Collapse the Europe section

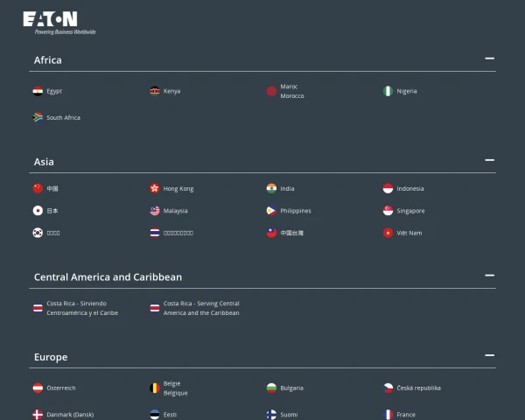(x=489, y=356)
